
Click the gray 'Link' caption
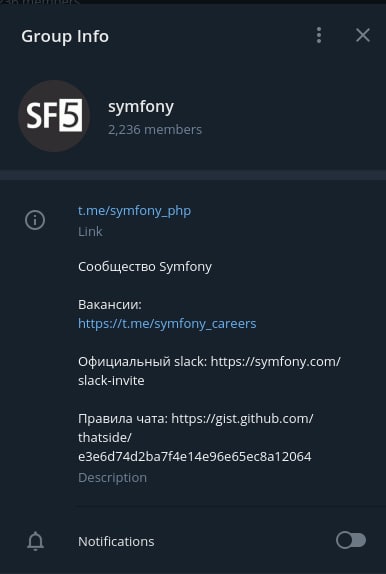(x=90, y=232)
